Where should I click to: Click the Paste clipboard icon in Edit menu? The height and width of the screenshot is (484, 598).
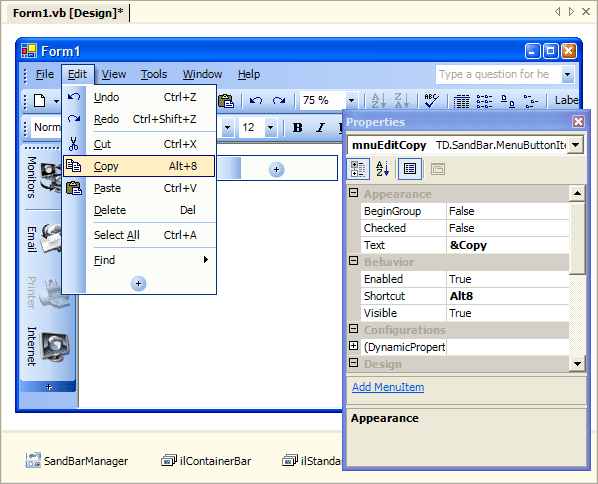click(x=74, y=188)
